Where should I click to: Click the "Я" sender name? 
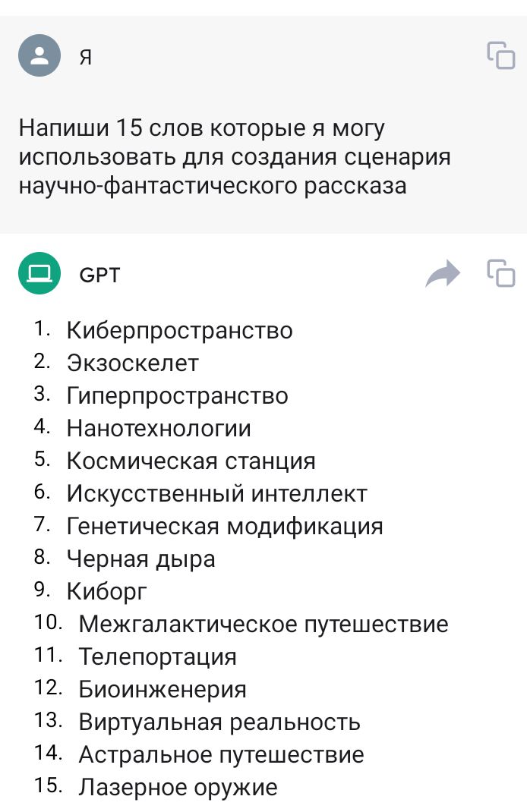[86, 57]
